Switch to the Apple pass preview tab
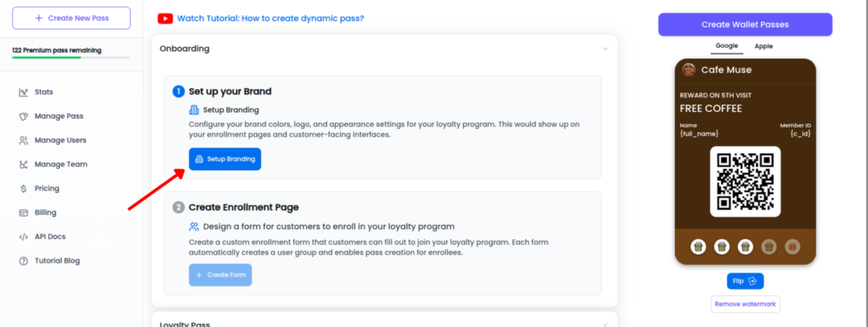The image size is (868, 327). pos(763,46)
